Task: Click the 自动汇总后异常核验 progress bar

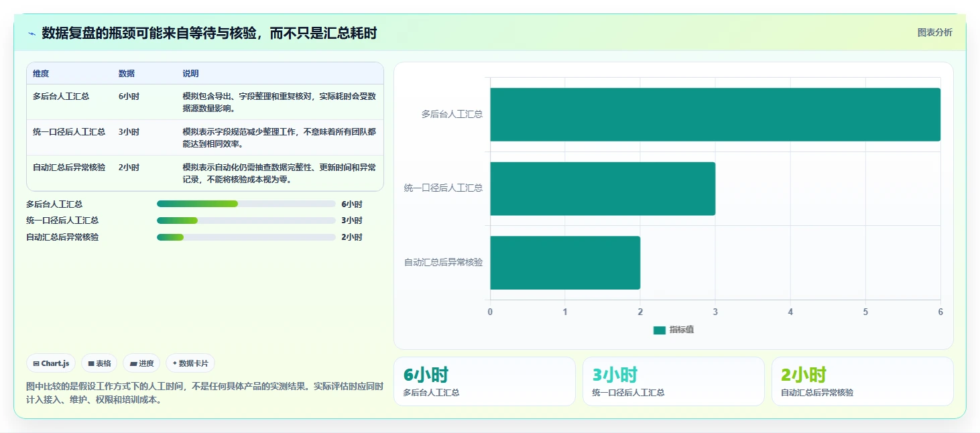Action: 246,237
